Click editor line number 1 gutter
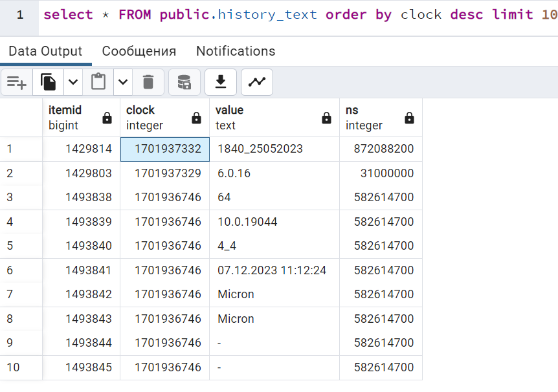558x392 pixels. [x=19, y=15]
